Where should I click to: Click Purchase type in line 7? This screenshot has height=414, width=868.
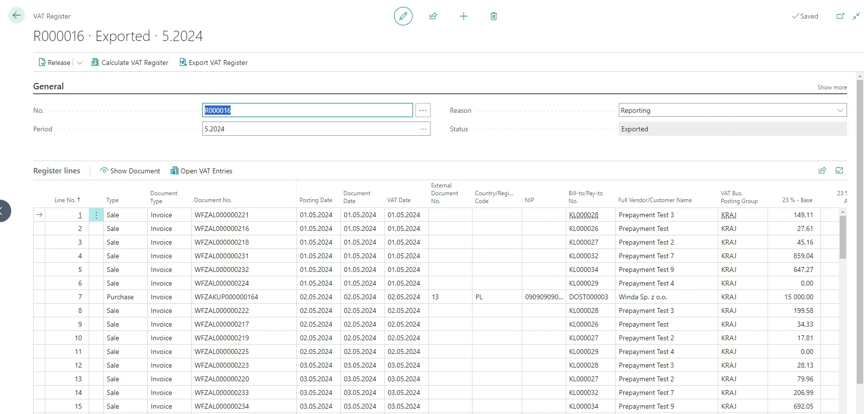[120, 297]
